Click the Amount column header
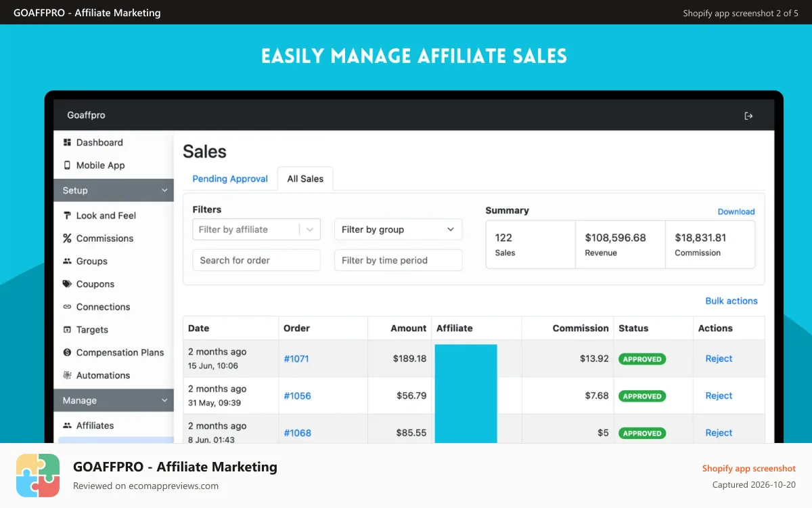812x508 pixels. tap(408, 328)
